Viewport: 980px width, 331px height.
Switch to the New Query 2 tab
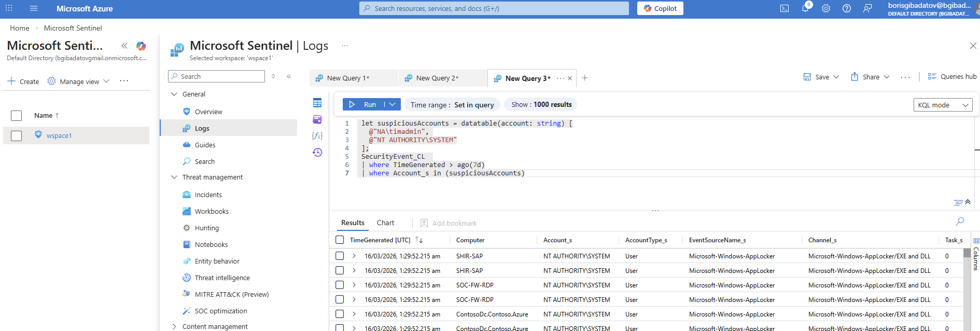coord(437,78)
